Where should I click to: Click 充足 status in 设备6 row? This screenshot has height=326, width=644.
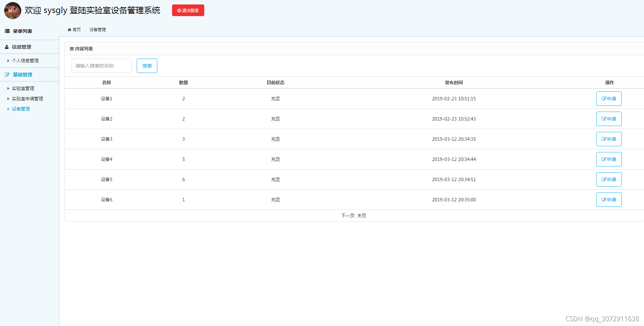pos(276,200)
